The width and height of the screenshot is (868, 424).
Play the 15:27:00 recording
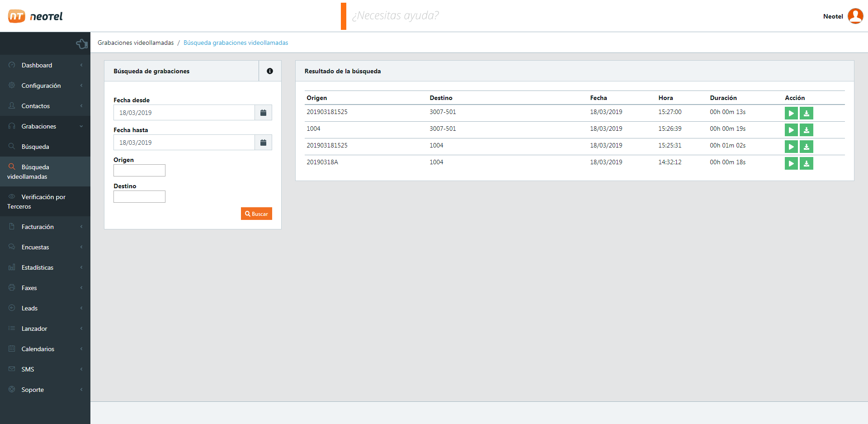click(791, 113)
